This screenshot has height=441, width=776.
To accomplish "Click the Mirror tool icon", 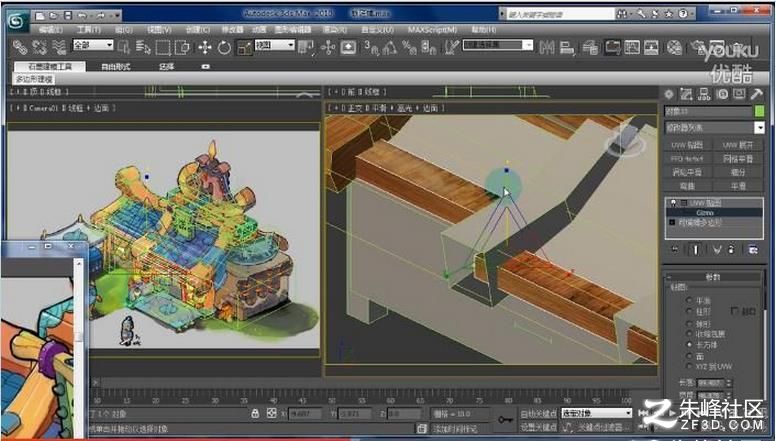I will pyautogui.click(x=547, y=48).
